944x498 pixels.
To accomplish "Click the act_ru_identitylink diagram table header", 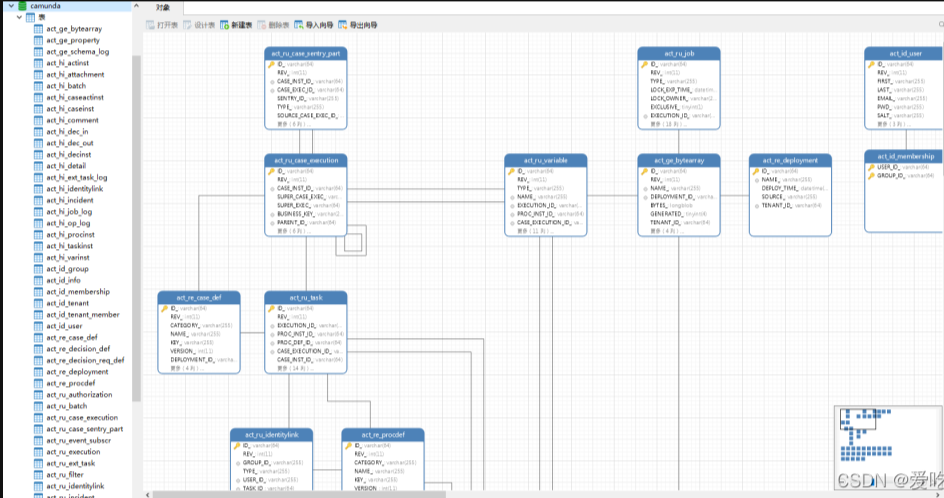I will [x=272, y=435].
